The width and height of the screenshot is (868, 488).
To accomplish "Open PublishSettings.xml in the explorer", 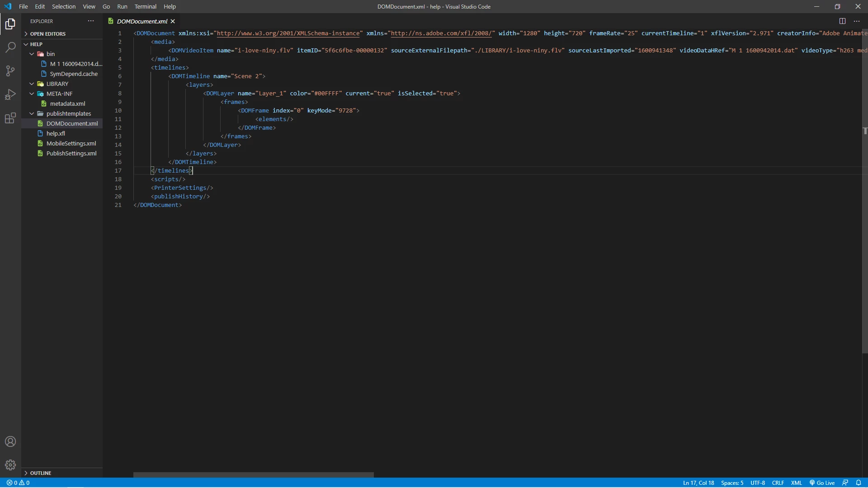I will [71, 154].
